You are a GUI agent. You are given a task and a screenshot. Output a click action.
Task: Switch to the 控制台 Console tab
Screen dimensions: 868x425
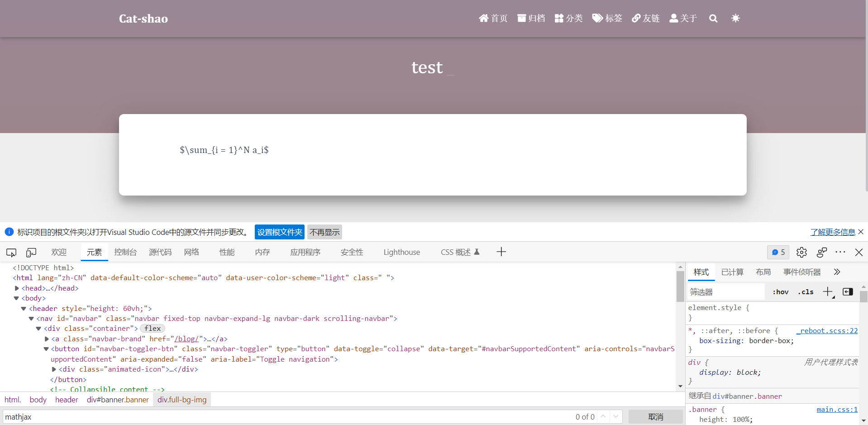125,252
